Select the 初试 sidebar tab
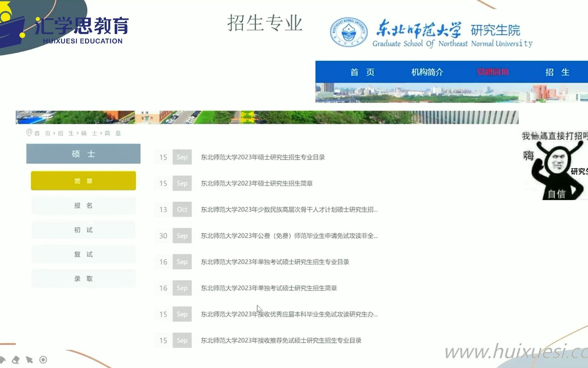 coord(83,230)
